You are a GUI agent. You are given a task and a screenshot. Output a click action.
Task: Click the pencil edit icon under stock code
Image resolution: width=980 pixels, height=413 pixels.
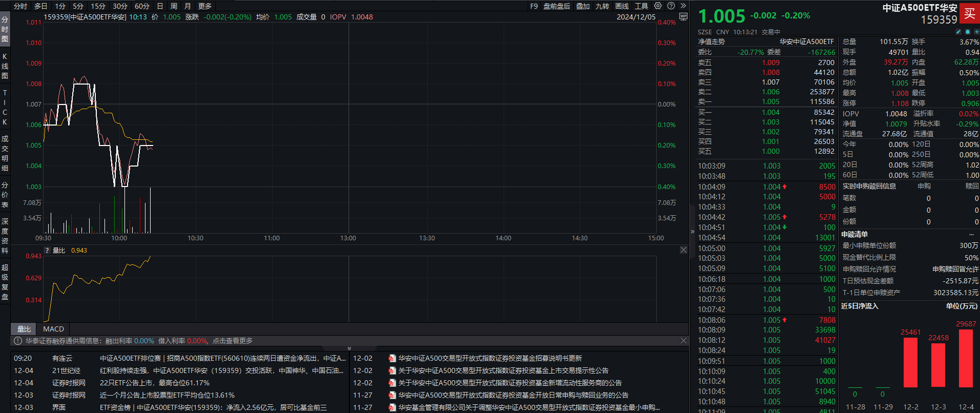pyautogui.click(x=958, y=32)
